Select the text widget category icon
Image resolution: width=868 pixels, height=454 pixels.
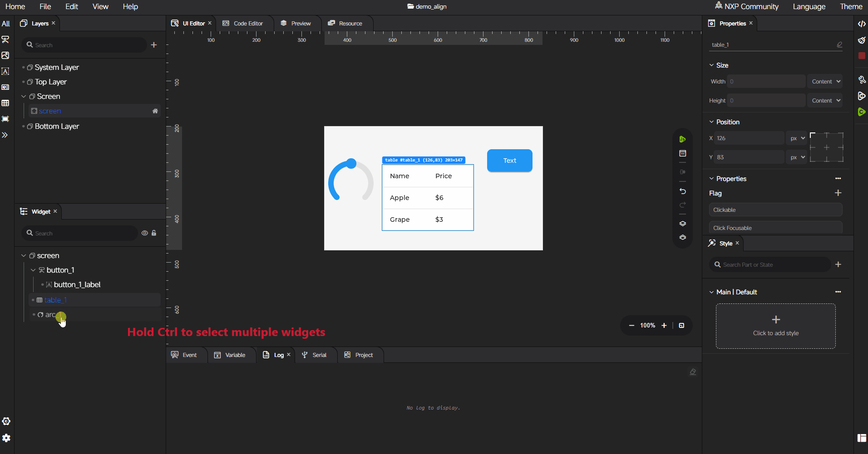point(5,71)
